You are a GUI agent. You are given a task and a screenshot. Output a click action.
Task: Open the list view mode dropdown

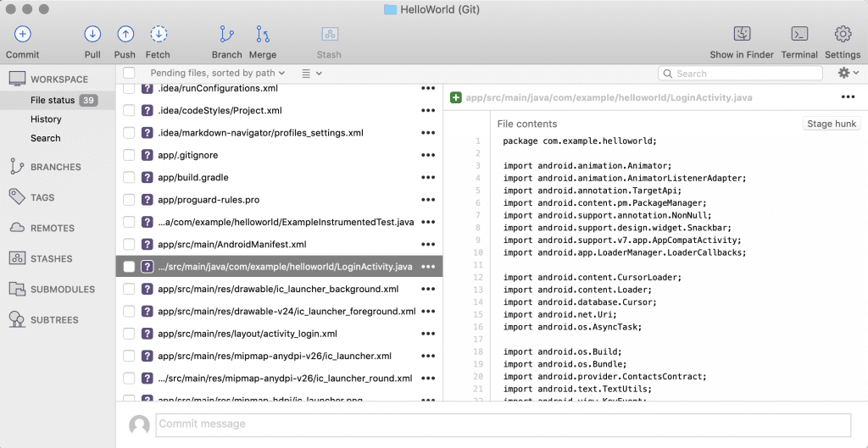pos(312,73)
